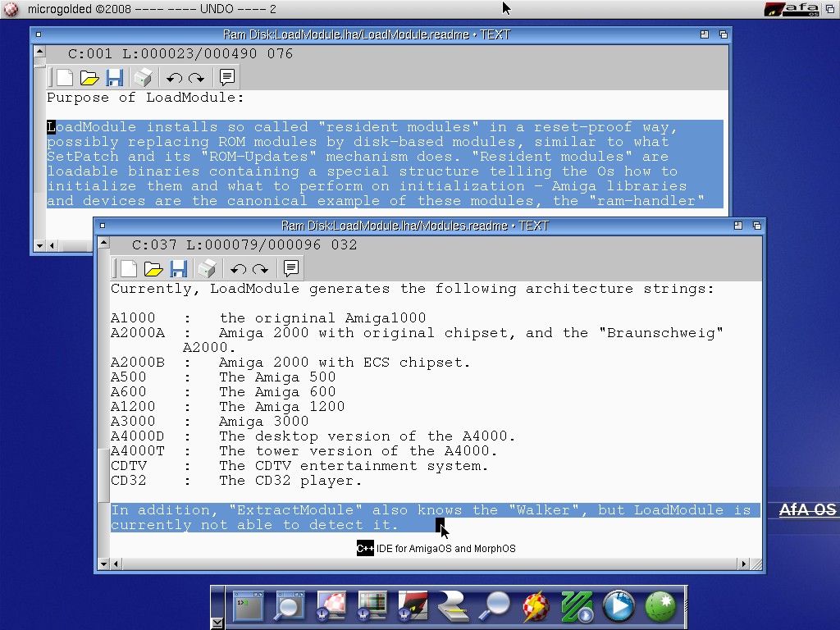Collapse the dock with its bottom-left arrow

217,623
